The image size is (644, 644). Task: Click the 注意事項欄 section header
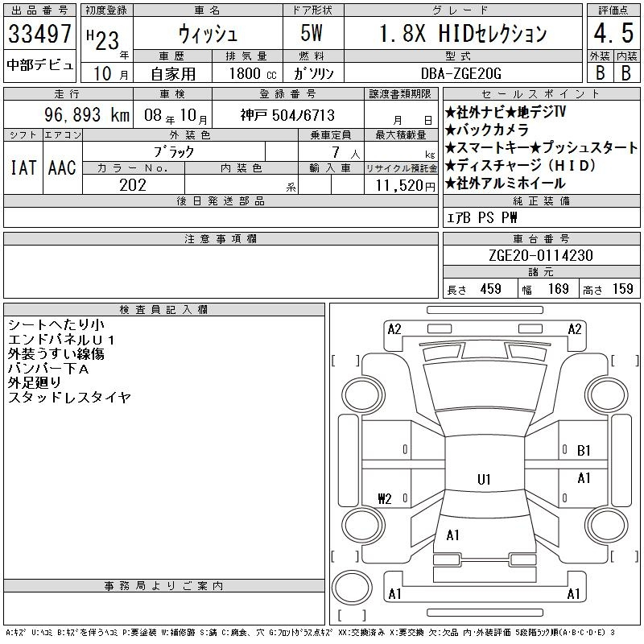coord(221,238)
